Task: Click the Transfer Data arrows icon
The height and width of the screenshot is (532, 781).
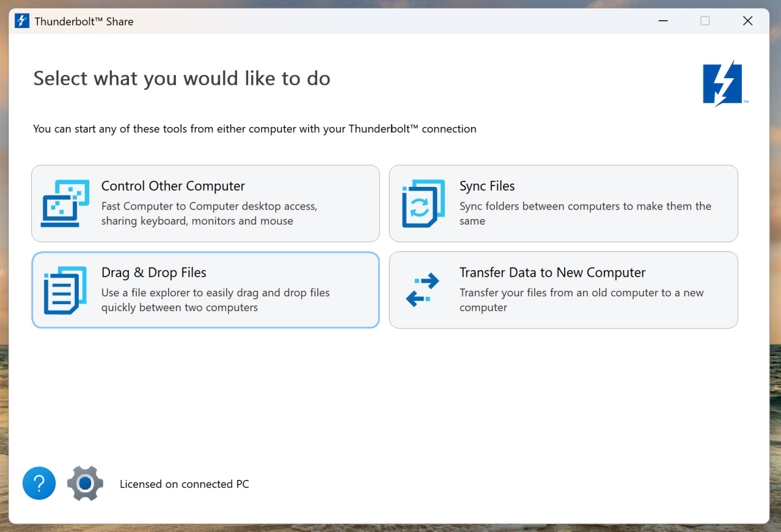Action: 422,289
